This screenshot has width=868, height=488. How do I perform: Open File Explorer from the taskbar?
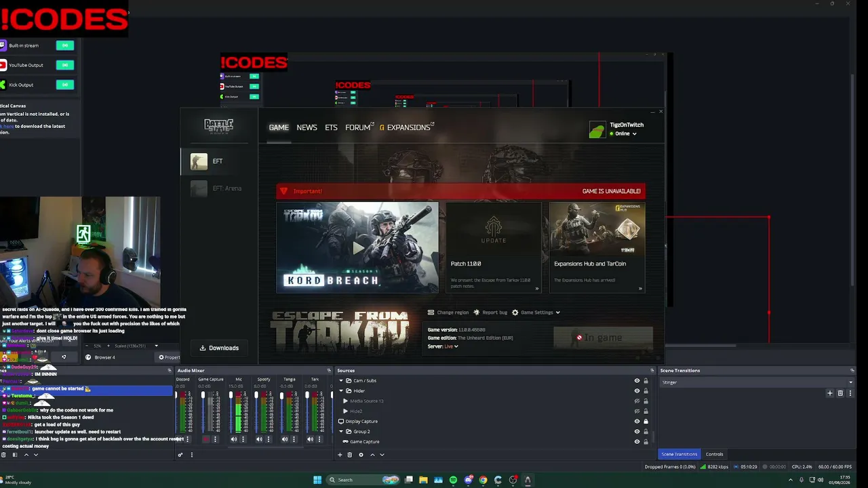[x=423, y=480]
